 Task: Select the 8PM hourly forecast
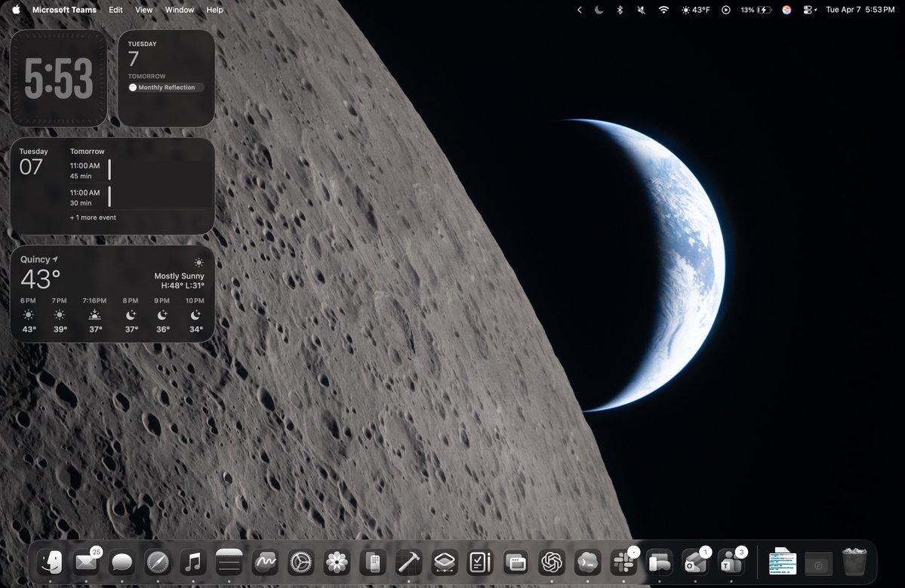tap(131, 316)
